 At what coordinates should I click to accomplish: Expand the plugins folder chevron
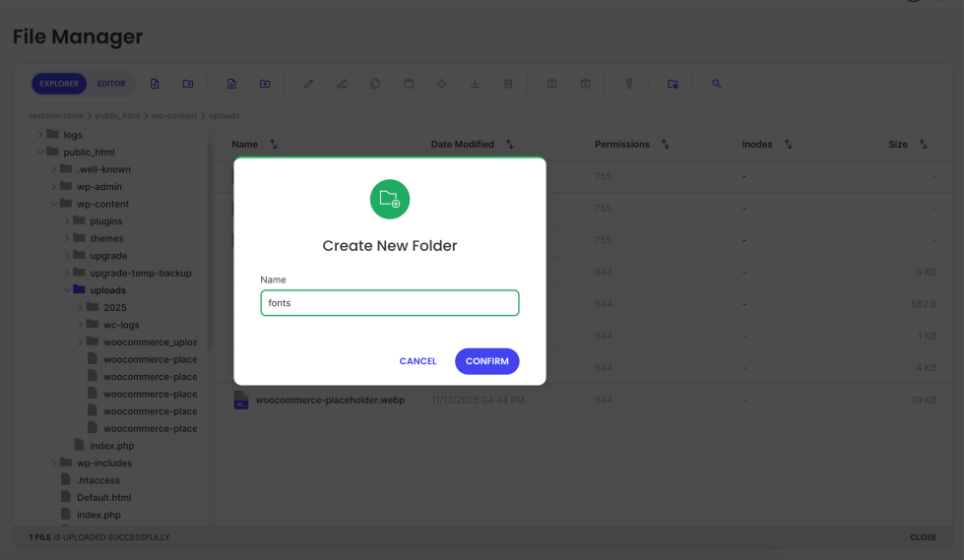[68, 220]
